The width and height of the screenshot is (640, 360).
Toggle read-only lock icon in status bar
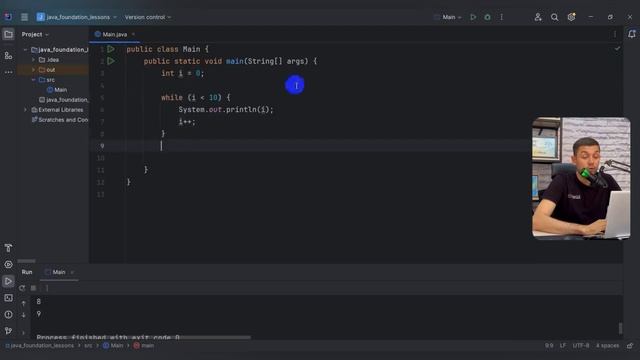630,346
